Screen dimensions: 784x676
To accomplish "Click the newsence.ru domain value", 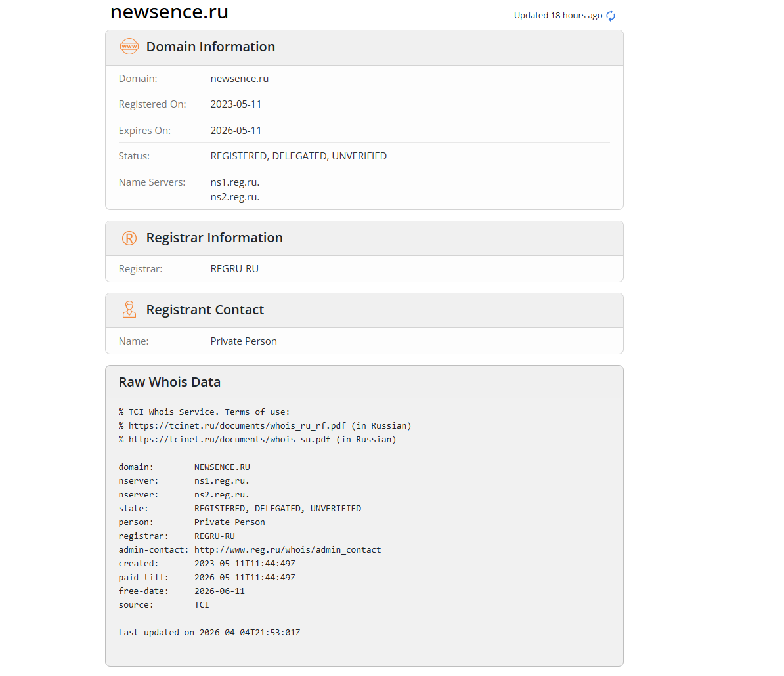I will [x=239, y=79].
